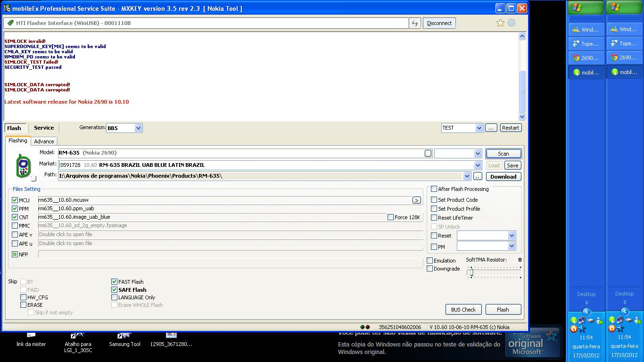Viewport: 644px width, 362px height.
Task: Open the Reset type dropdown
Action: coord(512,236)
